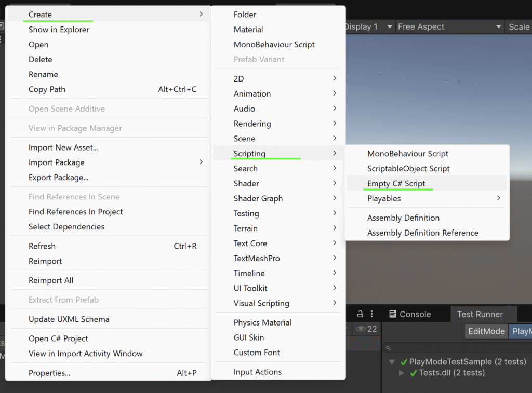The height and width of the screenshot is (393, 532).
Task: Create an Assembly Definition Reference
Action: pos(427,233)
